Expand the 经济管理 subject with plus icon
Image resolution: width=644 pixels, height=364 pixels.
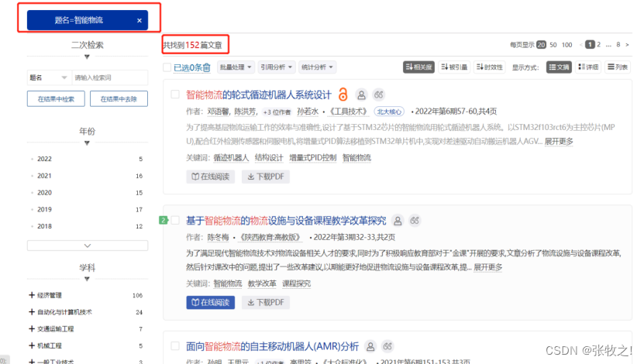coord(32,295)
